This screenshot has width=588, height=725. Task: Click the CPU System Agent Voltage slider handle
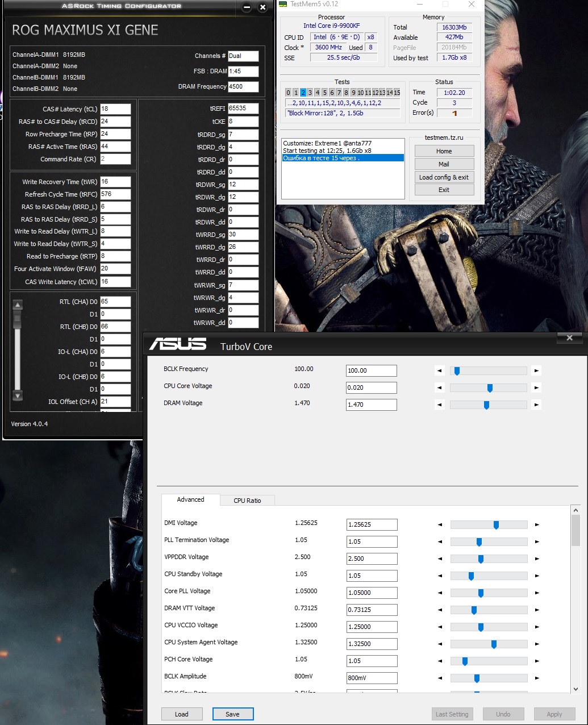[x=494, y=644]
